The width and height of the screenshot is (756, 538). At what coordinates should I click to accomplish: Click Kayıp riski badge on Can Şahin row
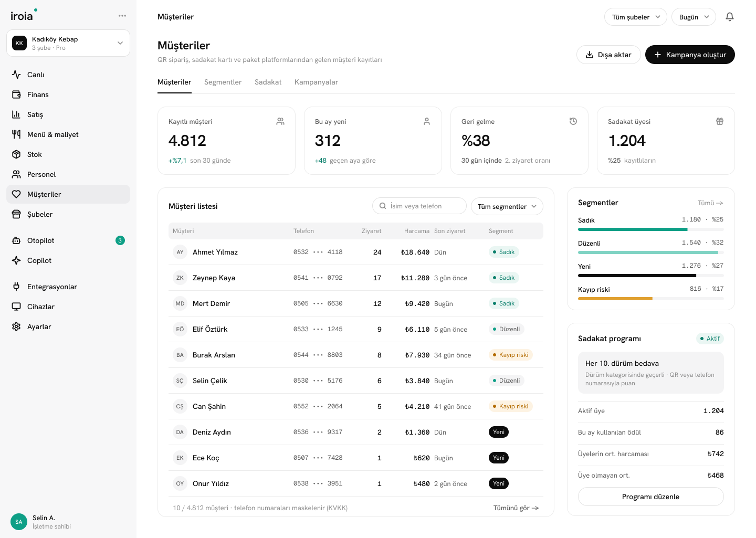pos(510,406)
